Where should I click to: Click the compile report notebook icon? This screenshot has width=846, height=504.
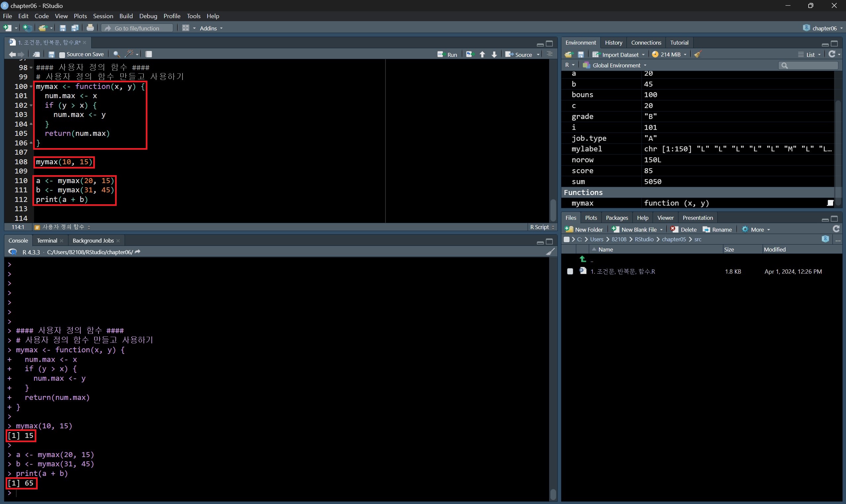pos(148,54)
